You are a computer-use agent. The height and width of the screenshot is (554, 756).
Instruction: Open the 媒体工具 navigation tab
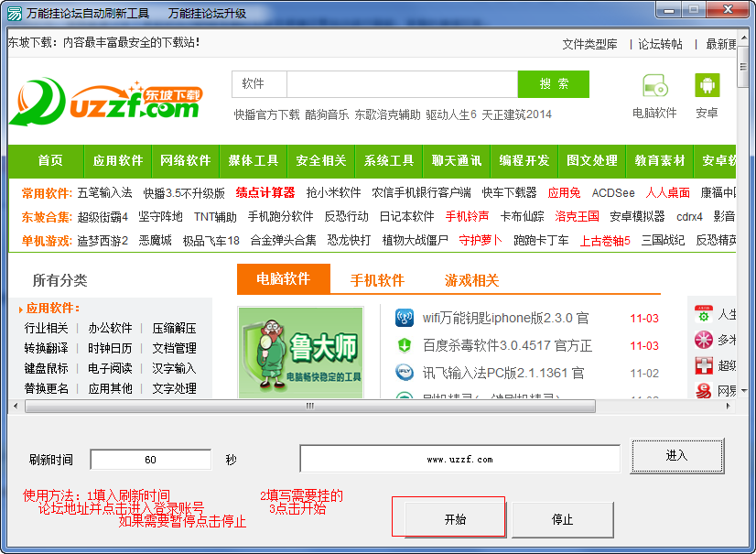(254, 160)
